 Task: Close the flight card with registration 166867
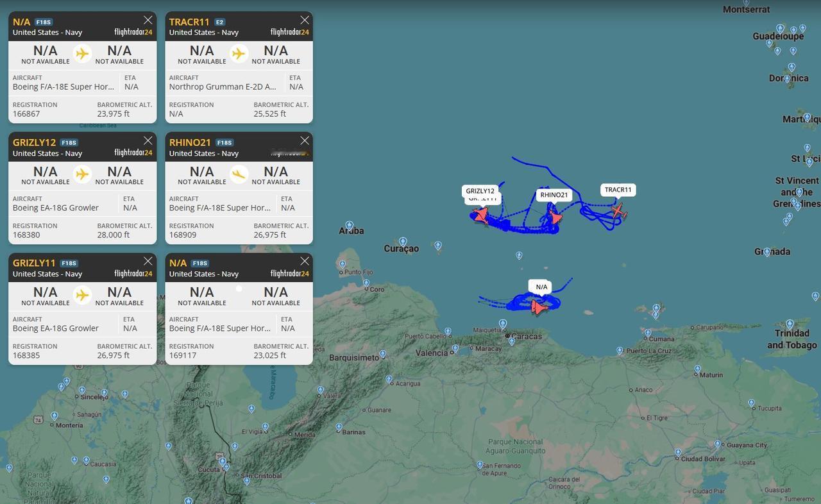point(148,20)
